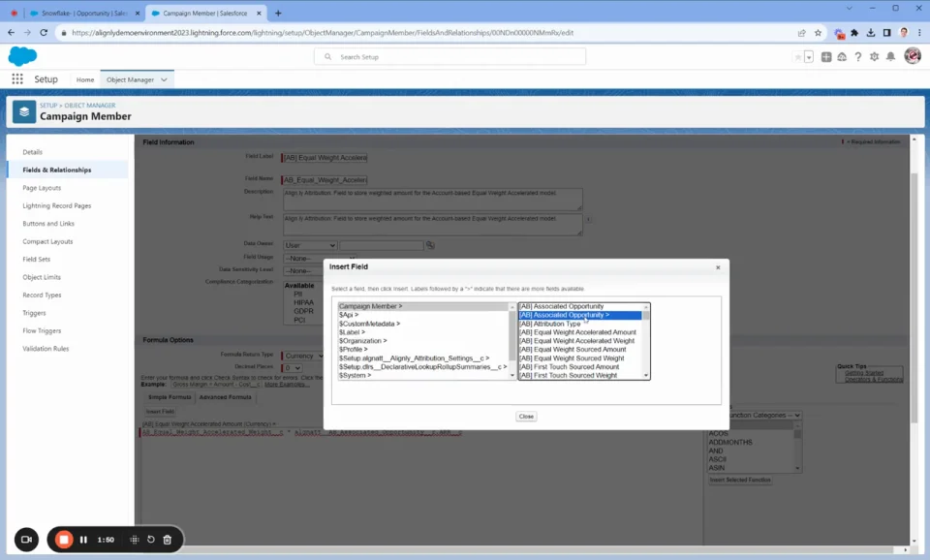Open Page Layouts in the sidebar
Screen dimensions: 930x560
click(x=42, y=188)
